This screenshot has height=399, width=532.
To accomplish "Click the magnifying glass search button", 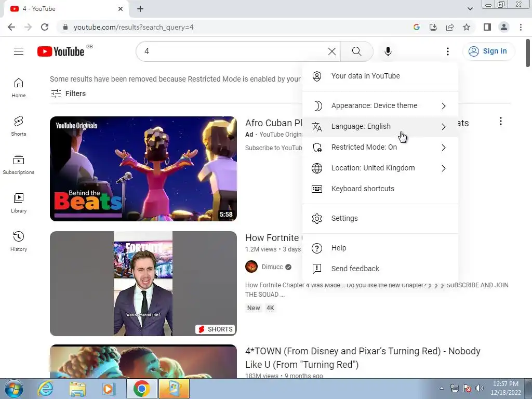I will (356, 51).
